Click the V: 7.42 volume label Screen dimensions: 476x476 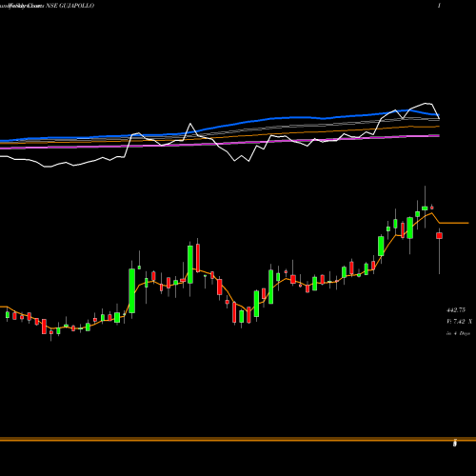pos(459,322)
